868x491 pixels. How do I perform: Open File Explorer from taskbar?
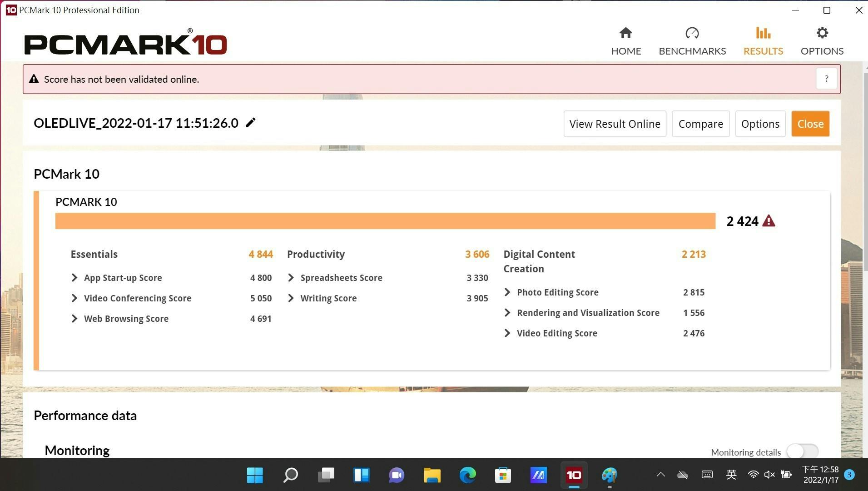pos(432,475)
